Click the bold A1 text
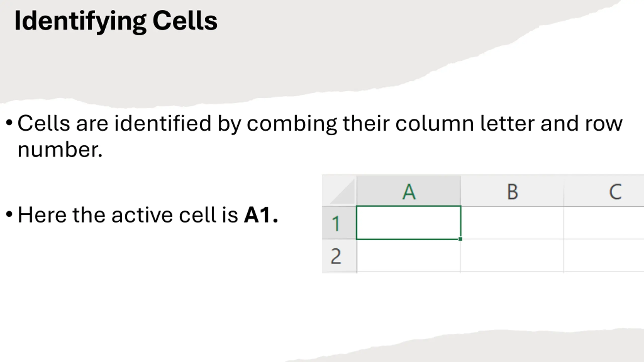 261,215
